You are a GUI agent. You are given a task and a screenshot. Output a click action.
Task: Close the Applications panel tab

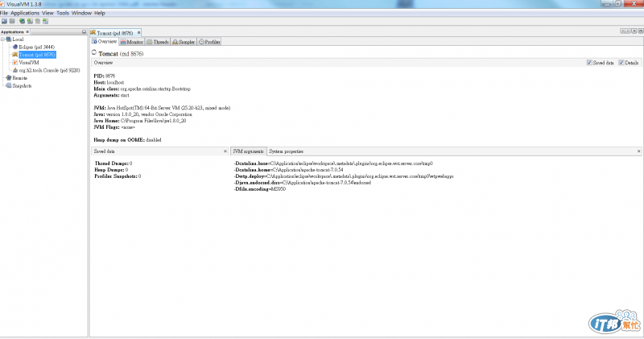pyautogui.click(x=27, y=32)
